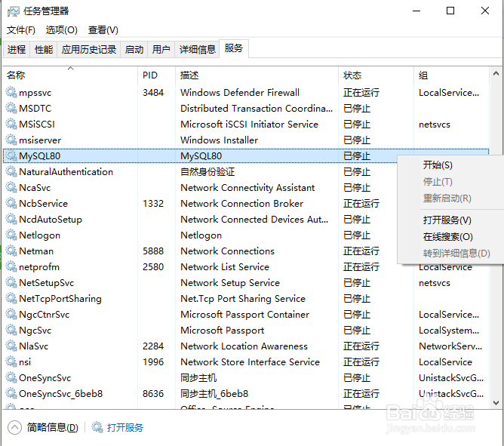Click the 同步主机_6beb8 description cell

pos(214,393)
